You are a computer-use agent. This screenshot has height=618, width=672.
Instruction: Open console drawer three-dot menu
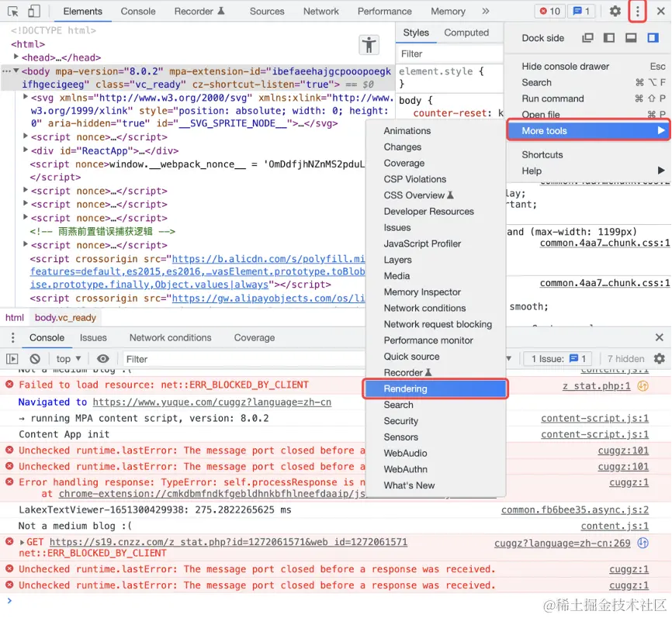coord(13,337)
